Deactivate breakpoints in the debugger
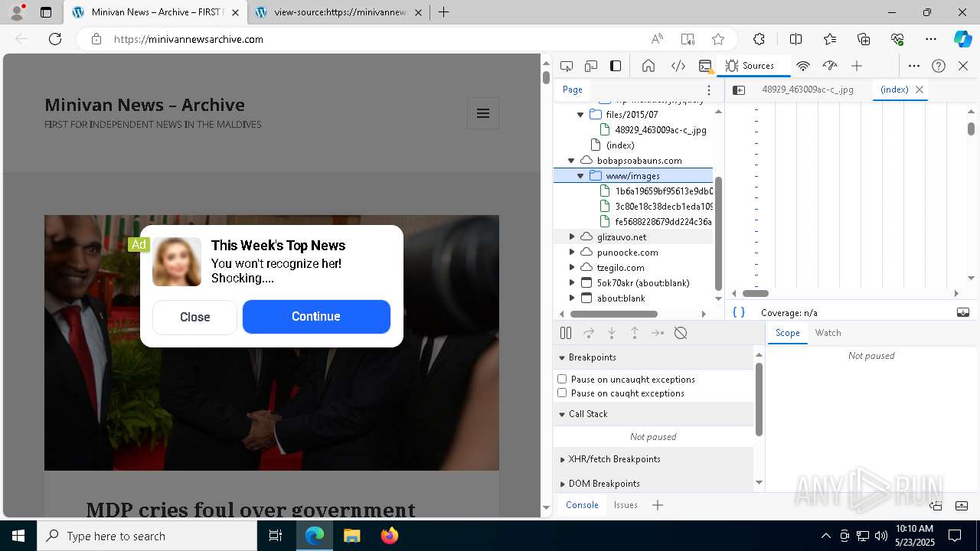Image resolution: width=980 pixels, height=551 pixels. click(681, 333)
